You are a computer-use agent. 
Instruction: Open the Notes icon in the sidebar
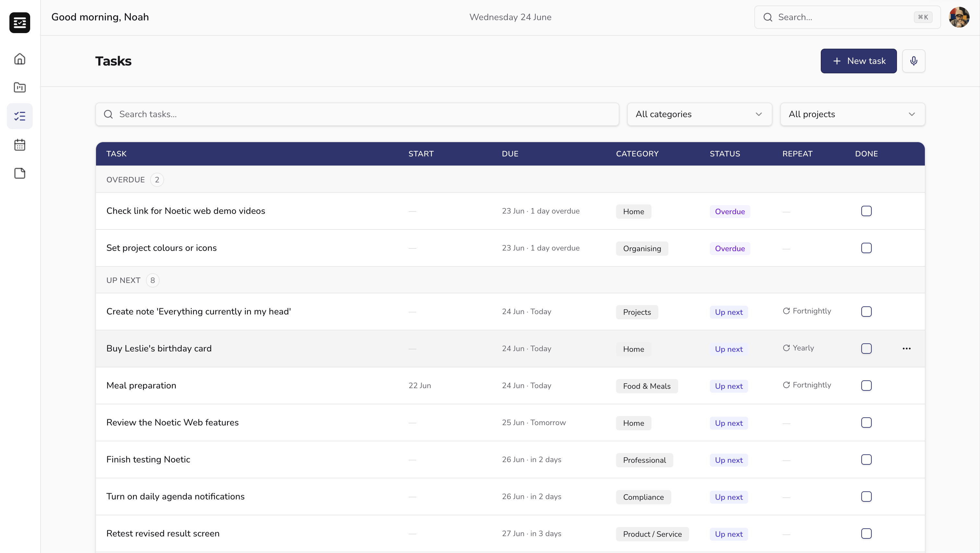pos(20,174)
